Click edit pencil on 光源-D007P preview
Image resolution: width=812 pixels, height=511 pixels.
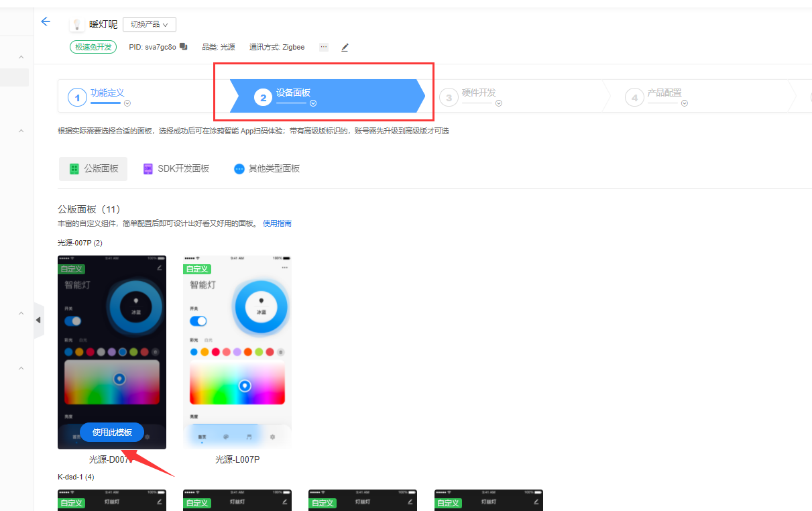tap(160, 268)
